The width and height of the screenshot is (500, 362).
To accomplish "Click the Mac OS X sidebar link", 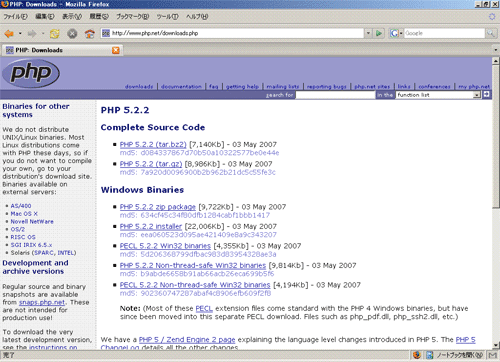I will 24,214.
